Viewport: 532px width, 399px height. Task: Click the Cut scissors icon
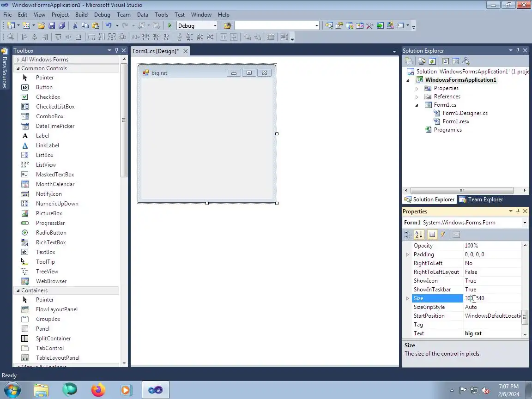click(75, 25)
